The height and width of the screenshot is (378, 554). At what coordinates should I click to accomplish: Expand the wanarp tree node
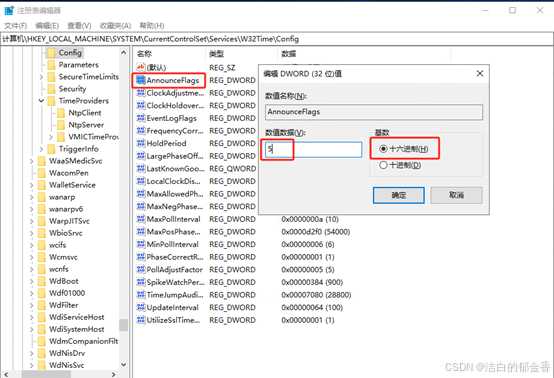click(x=31, y=197)
